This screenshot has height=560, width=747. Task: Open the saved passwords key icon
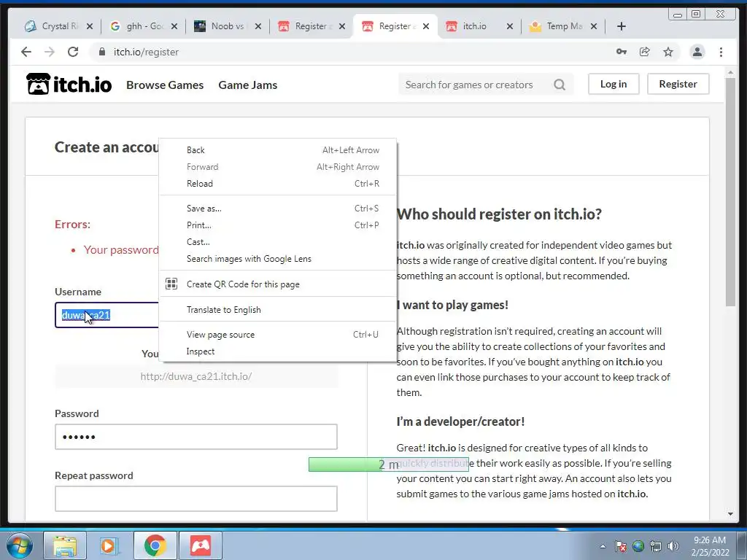622,52
